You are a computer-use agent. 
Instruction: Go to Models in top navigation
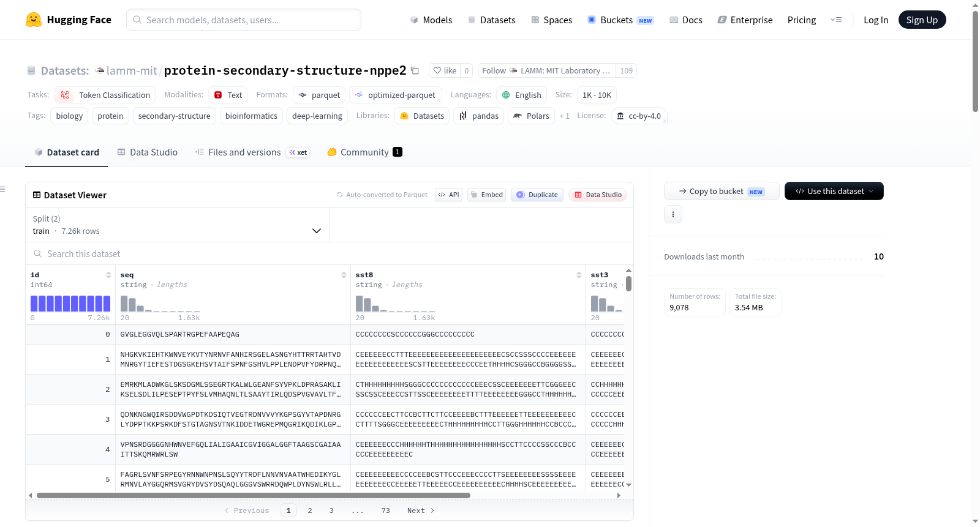pyautogui.click(x=431, y=20)
